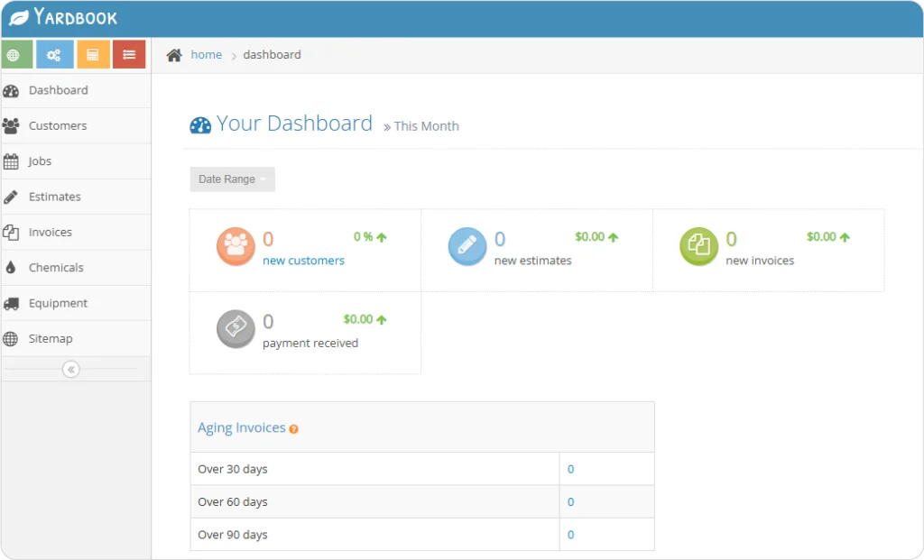Go to Jobs in the sidebar
This screenshot has width=924, height=560.
[x=40, y=161]
